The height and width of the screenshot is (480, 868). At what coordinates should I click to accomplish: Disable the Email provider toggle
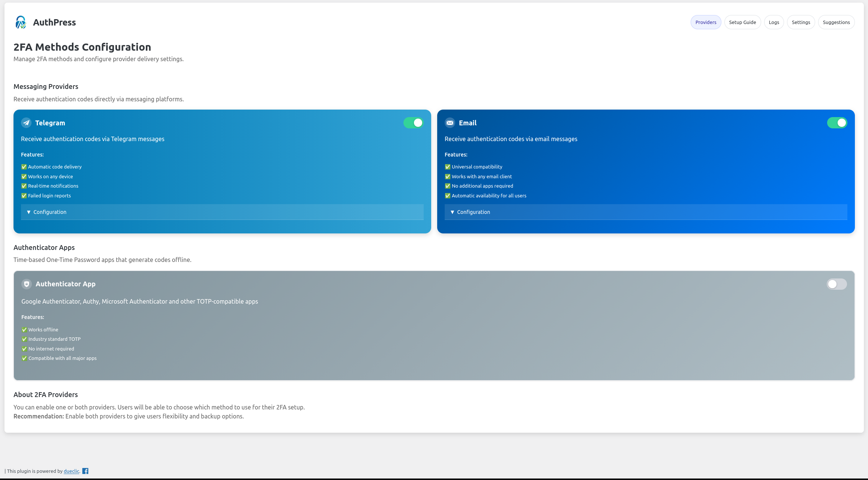(x=837, y=122)
